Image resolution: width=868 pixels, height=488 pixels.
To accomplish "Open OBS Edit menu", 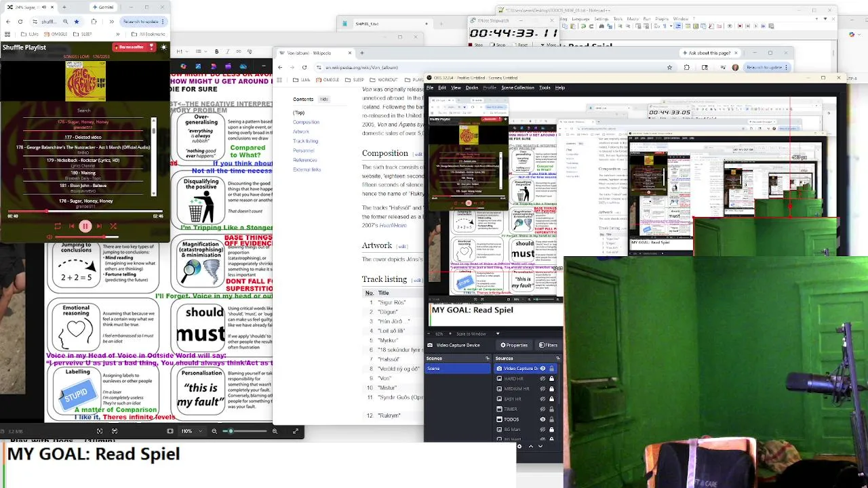I will coord(442,87).
